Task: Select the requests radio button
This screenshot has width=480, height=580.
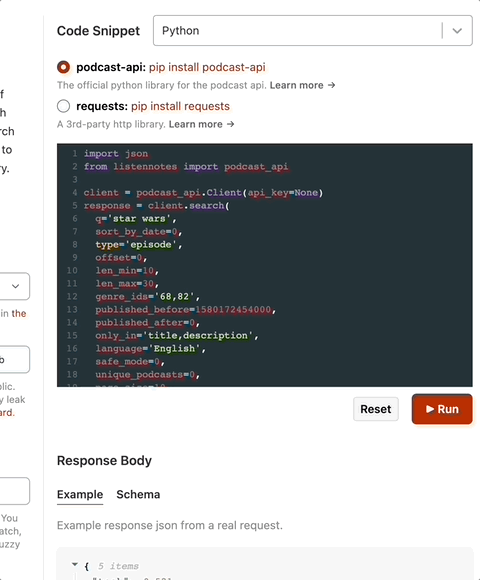Action: (x=63, y=106)
